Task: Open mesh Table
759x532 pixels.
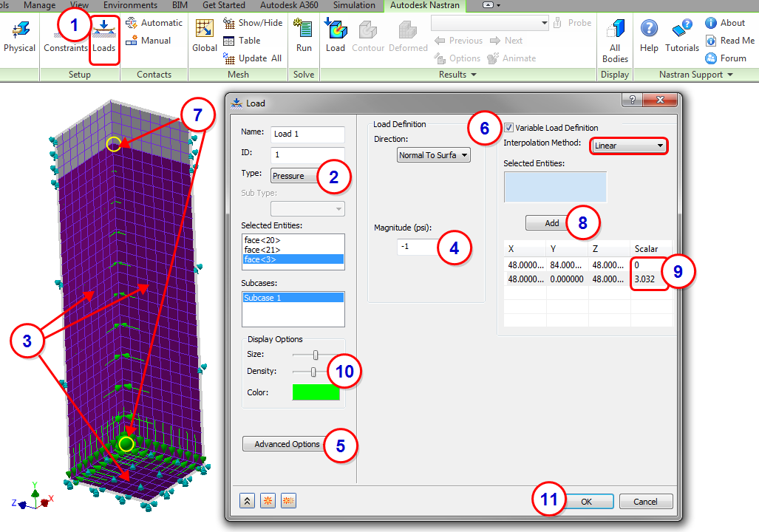Action: click(242, 41)
